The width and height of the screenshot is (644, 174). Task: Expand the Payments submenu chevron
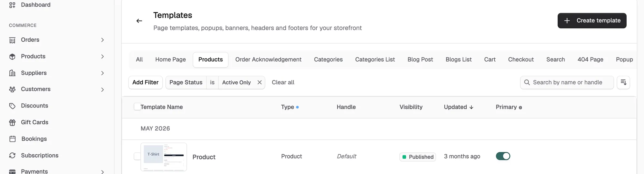(x=102, y=172)
